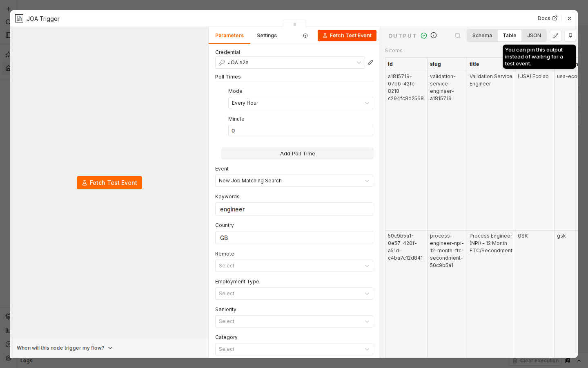Open the Mode Every Hour dropdown

click(x=301, y=103)
